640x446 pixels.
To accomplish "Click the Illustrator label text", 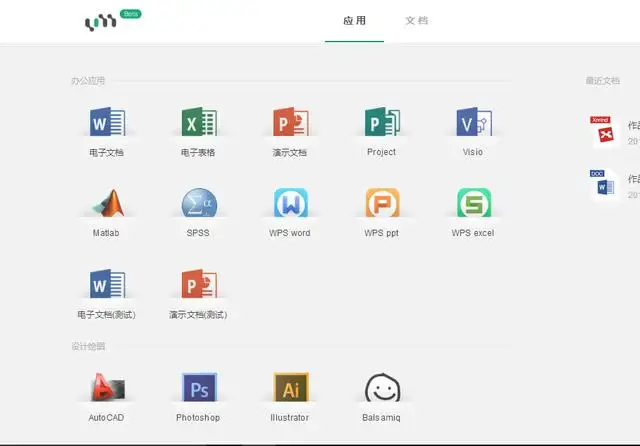I will [289, 417].
